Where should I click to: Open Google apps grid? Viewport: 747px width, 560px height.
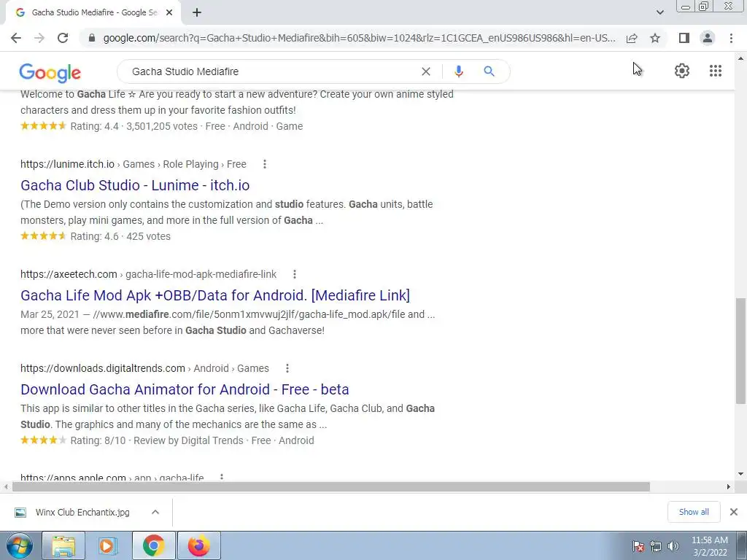716,71
